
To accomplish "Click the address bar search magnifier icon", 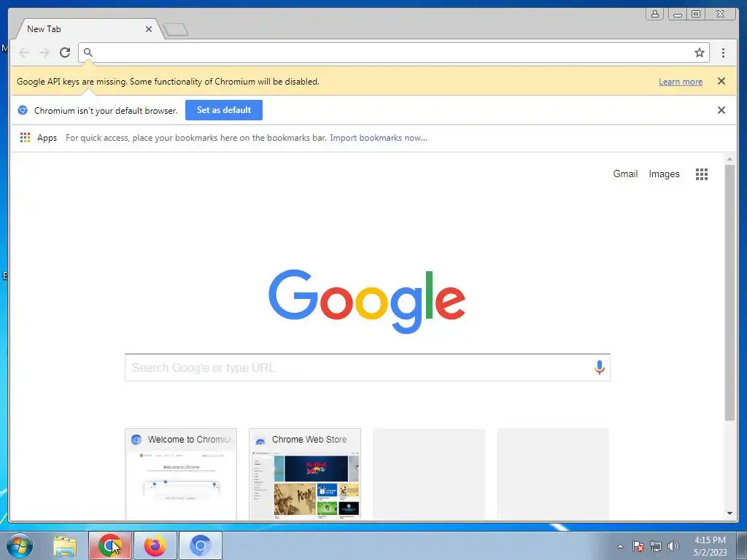I will coord(88,52).
